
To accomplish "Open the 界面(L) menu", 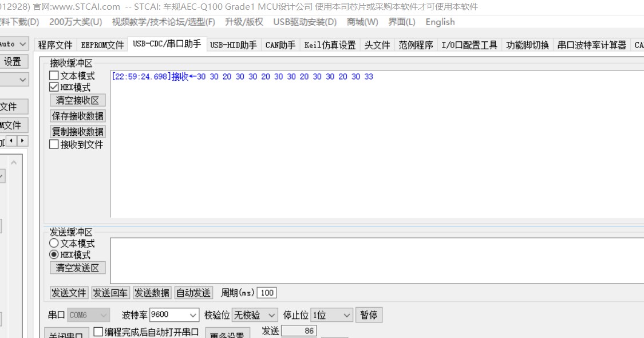I will pyautogui.click(x=402, y=22).
